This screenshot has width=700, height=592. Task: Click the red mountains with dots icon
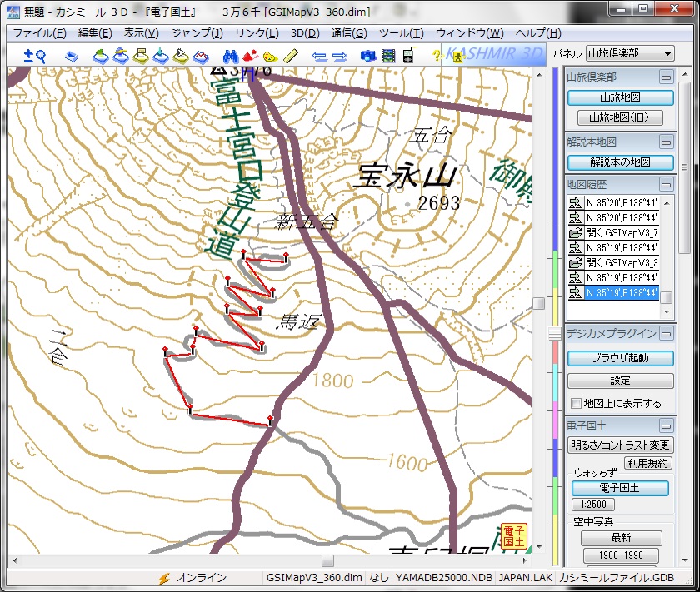(x=251, y=57)
